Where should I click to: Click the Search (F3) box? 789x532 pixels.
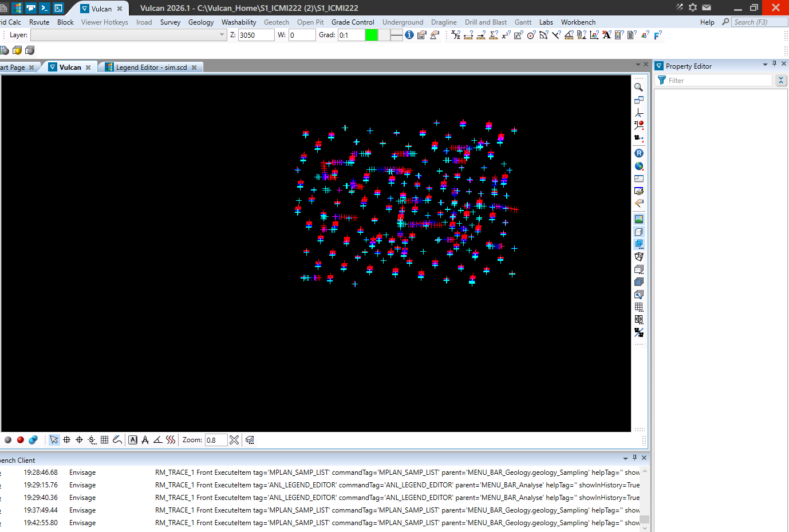759,22
